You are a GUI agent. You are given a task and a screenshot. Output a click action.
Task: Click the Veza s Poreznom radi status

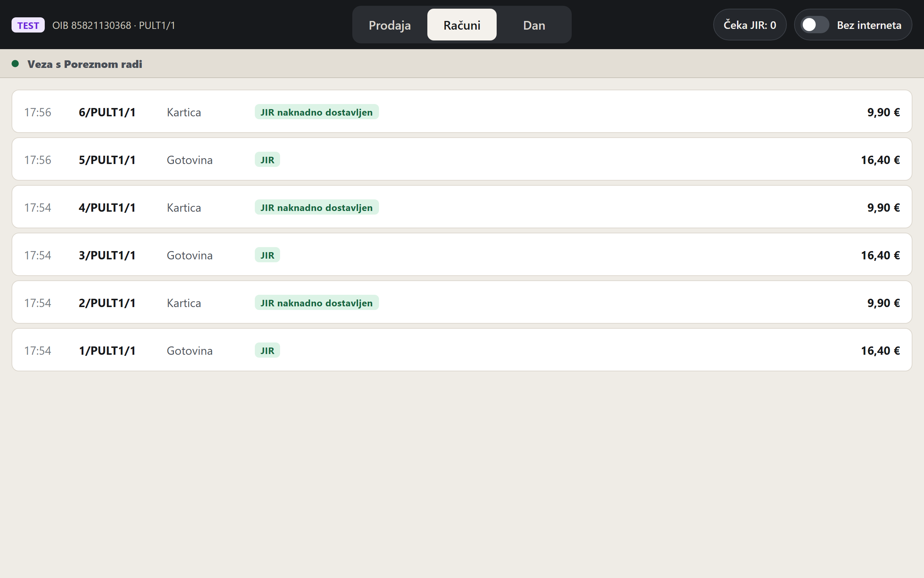[84, 64]
